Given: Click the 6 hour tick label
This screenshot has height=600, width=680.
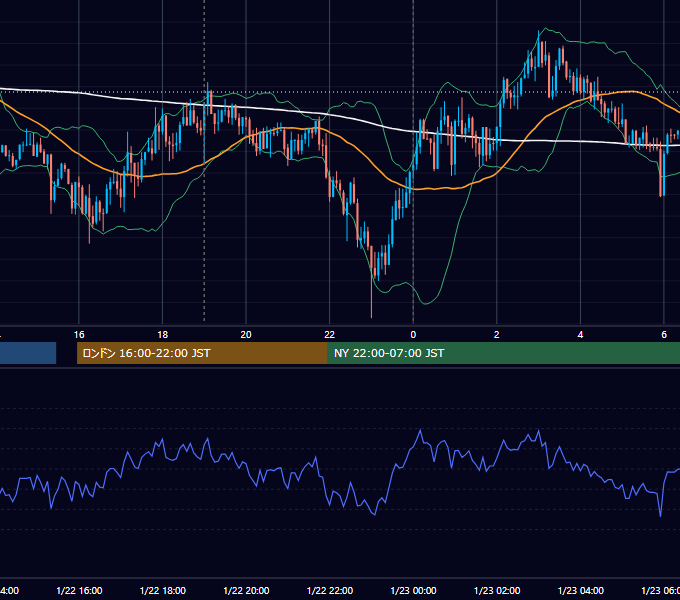Looking at the screenshot, I should coord(664,335).
